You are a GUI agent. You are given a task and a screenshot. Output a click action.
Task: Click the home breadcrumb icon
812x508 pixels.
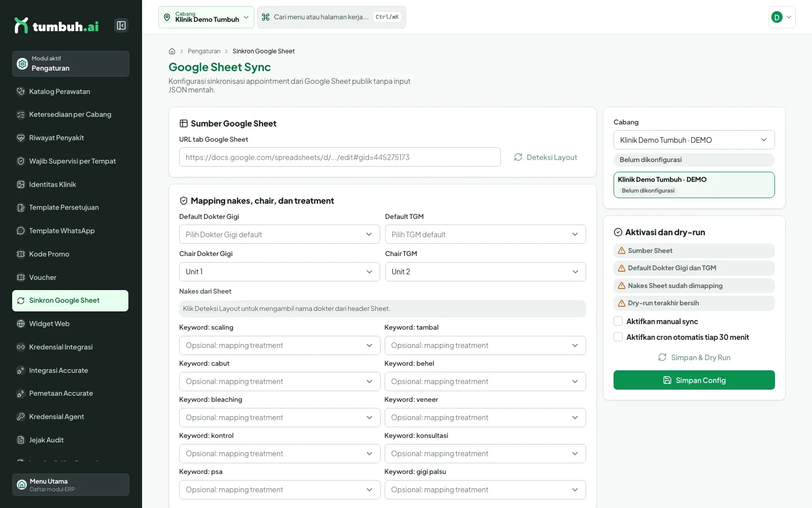(x=172, y=51)
